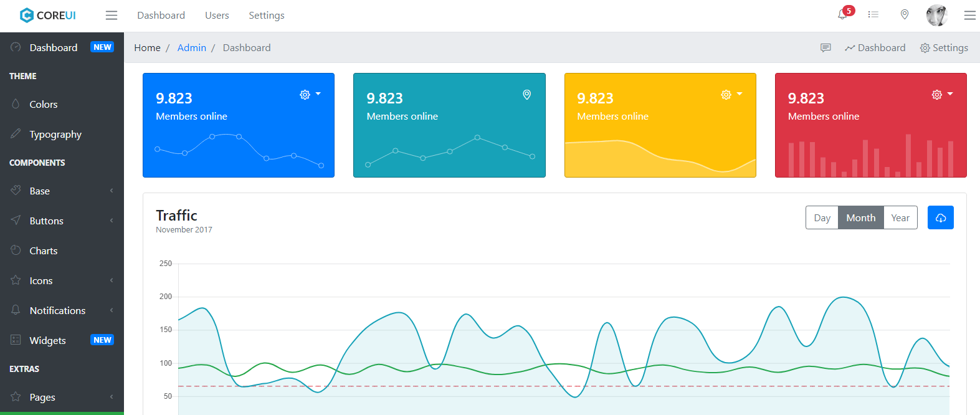Open gear dropdown on blue card
This screenshot has width=980, height=415.
pyautogui.click(x=310, y=95)
